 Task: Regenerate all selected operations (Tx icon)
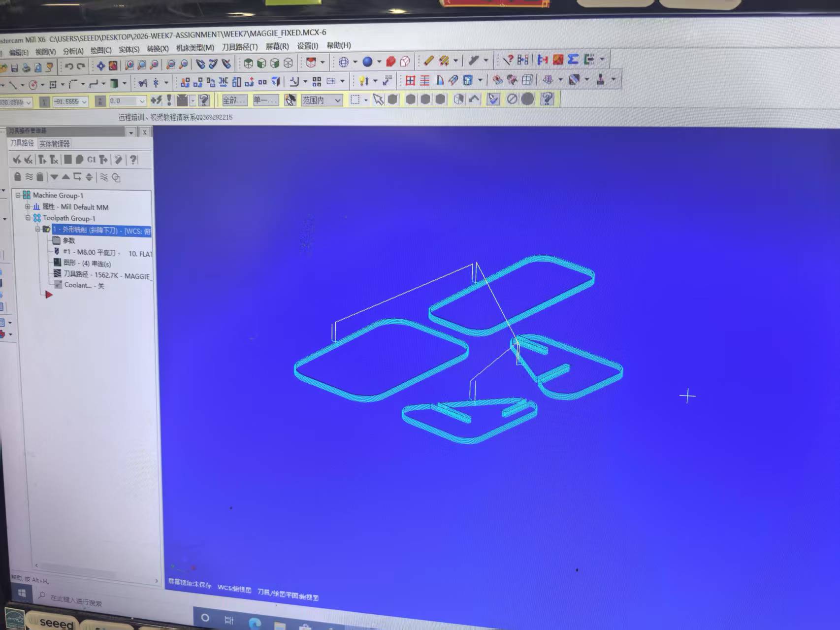pos(54,159)
